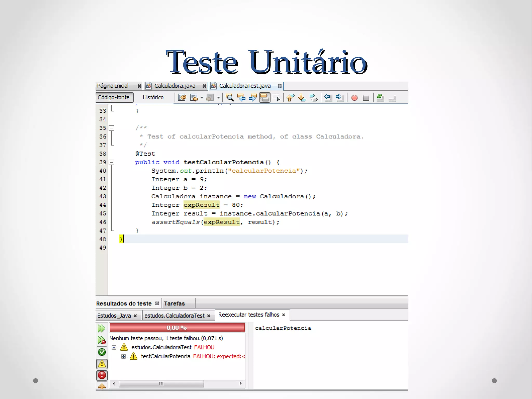Click Next Bookmark down-arrow icon
This screenshot has width=532, height=399.
(302, 98)
